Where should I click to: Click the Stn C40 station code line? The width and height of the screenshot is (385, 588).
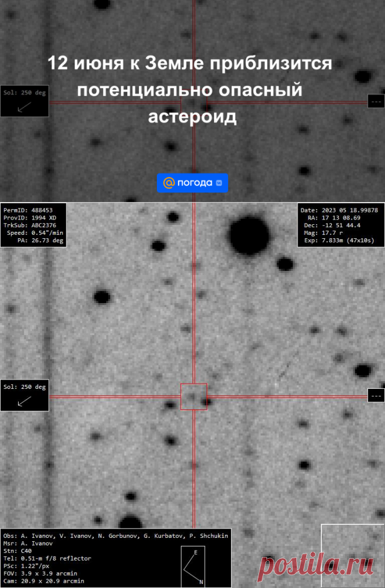[16, 551]
